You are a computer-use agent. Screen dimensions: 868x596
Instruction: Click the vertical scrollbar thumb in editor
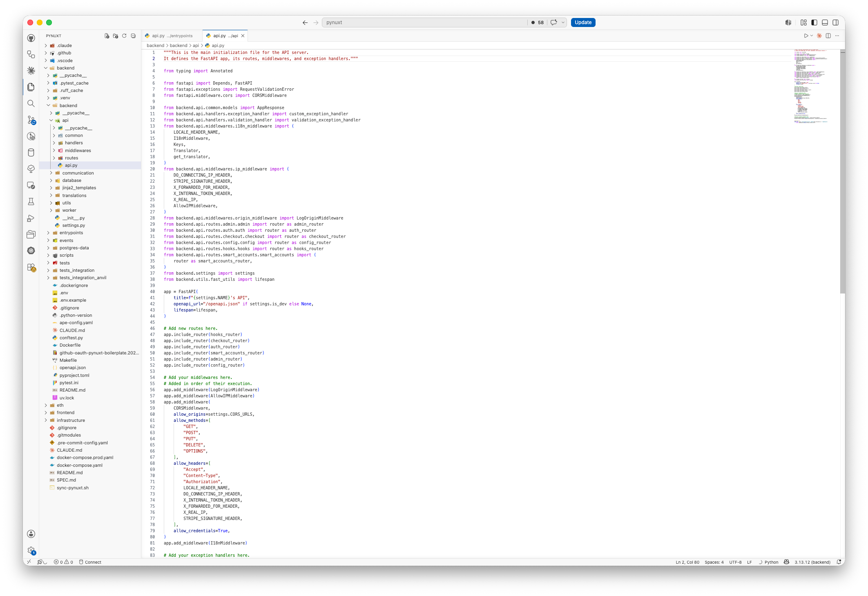[x=842, y=171]
